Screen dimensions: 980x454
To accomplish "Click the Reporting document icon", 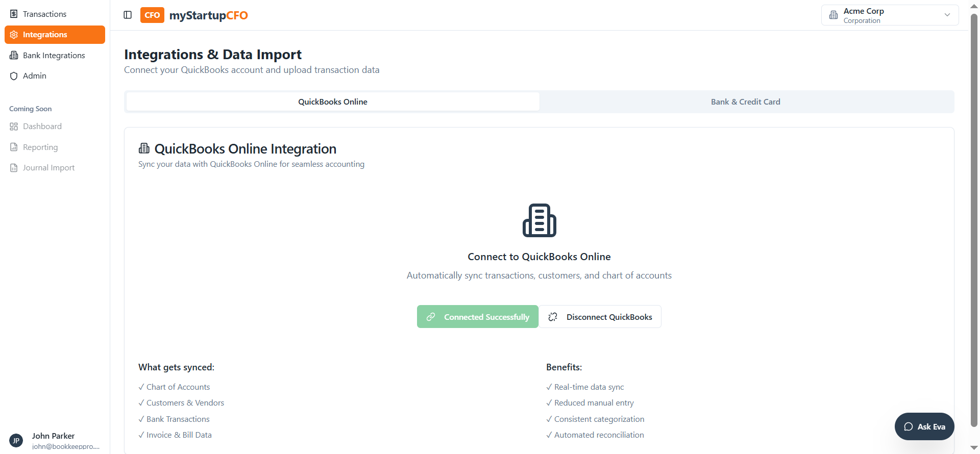I will click(14, 147).
